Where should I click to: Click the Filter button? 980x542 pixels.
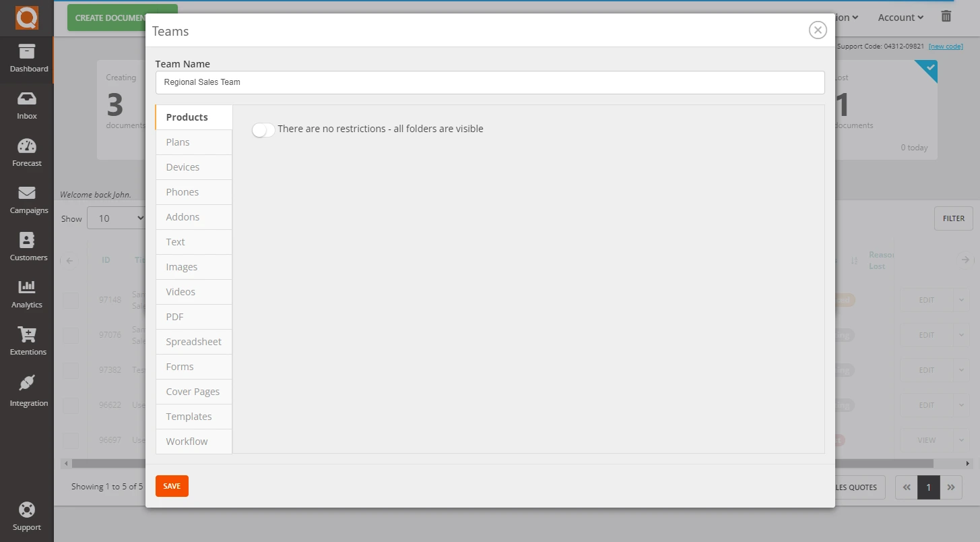pos(953,218)
